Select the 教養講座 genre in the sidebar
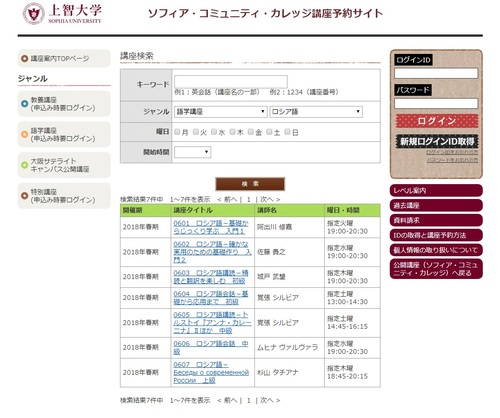The width and height of the screenshot is (500, 418). click(x=64, y=104)
